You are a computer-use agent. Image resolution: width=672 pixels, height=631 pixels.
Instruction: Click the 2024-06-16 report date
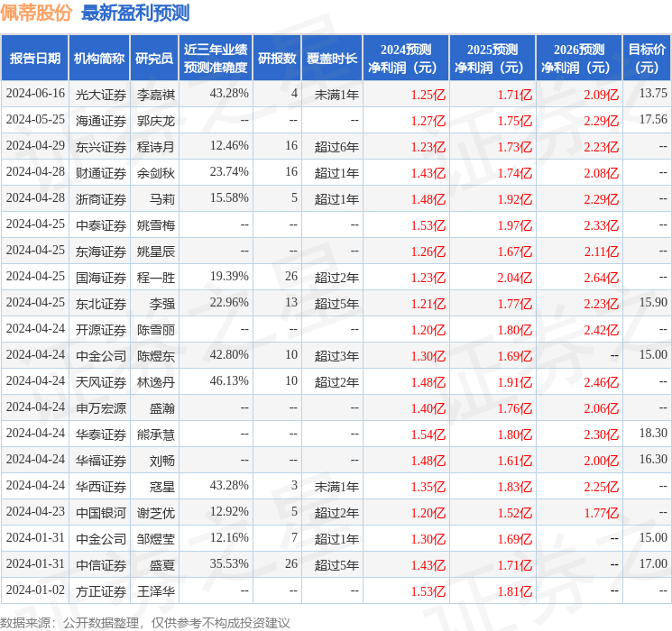click(x=35, y=93)
